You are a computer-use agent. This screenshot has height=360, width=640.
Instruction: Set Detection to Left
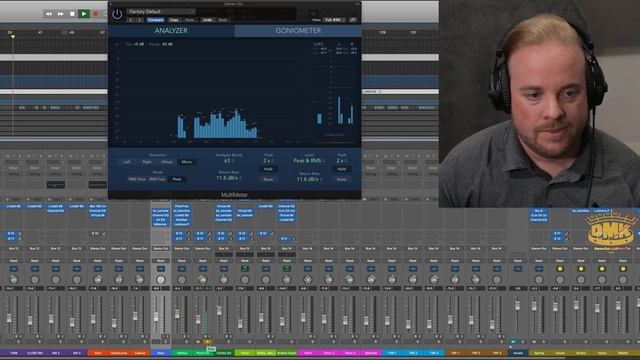pyautogui.click(x=127, y=162)
